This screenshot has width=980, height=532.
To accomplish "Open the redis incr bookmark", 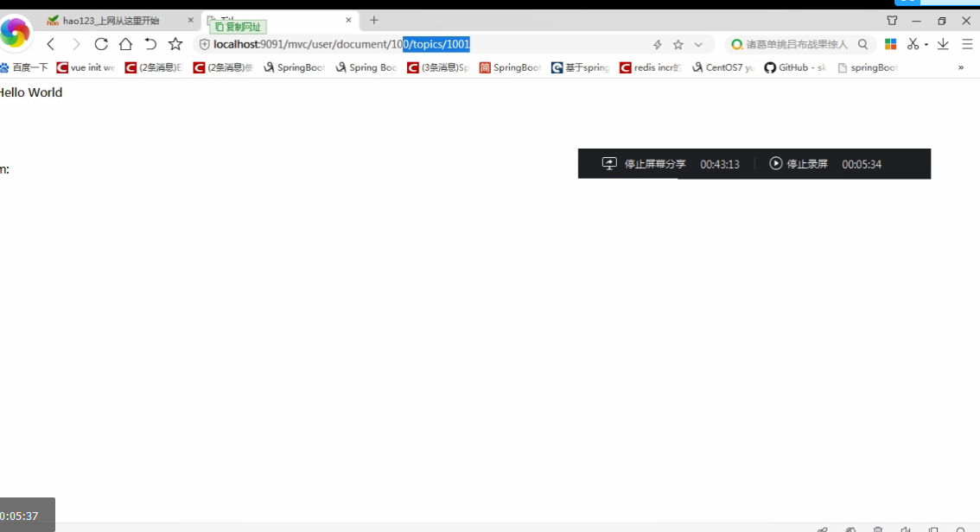I will [651, 67].
